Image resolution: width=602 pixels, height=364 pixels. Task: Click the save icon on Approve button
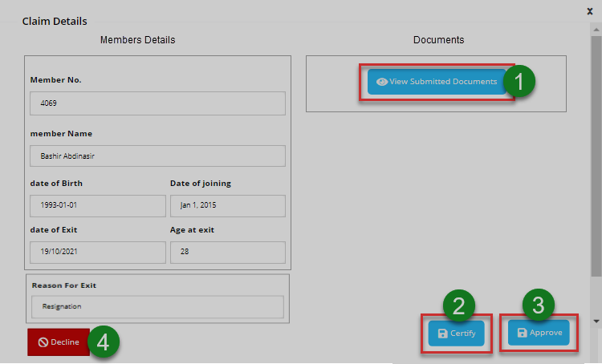(523, 333)
